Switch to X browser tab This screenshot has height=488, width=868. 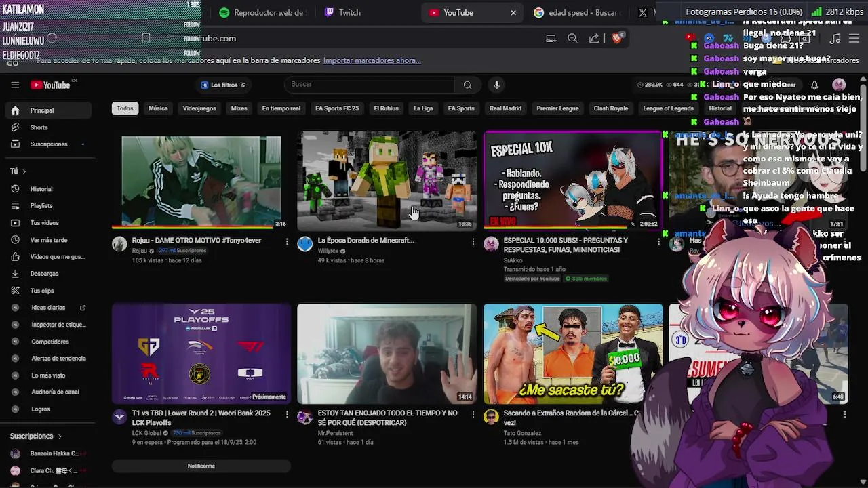coord(643,12)
